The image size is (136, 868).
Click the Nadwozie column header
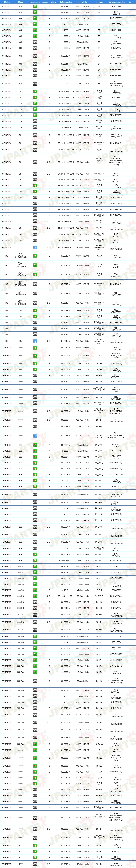(99, 2)
